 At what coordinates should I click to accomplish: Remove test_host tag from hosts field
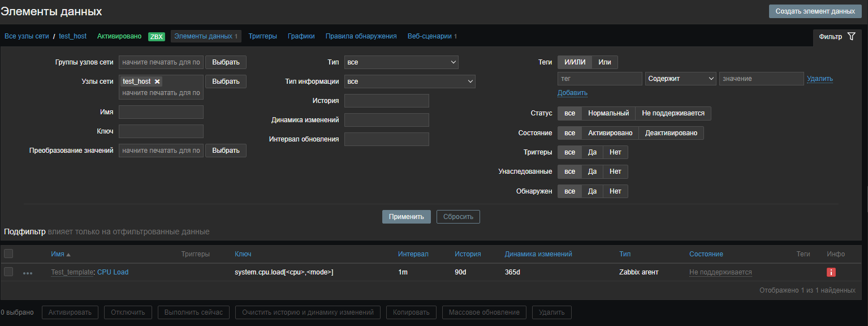[158, 81]
